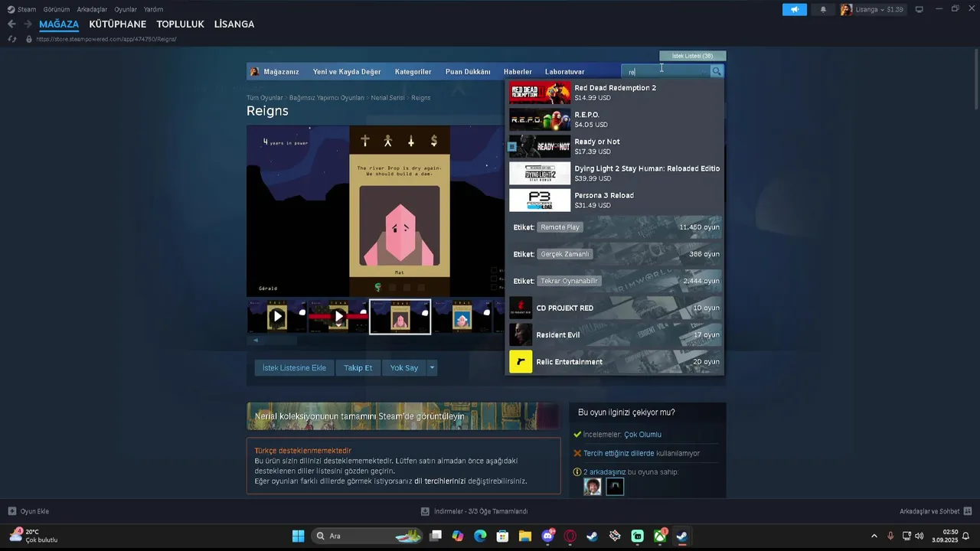Open File Explorer from the taskbar
Viewport: 980px width, 551px height.
point(525,536)
